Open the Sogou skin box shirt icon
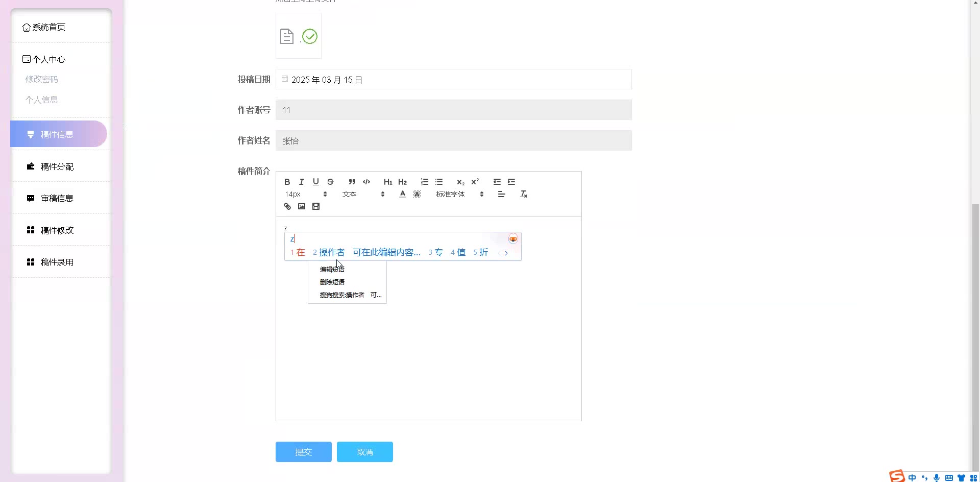This screenshot has width=980, height=482. pyautogui.click(x=961, y=478)
